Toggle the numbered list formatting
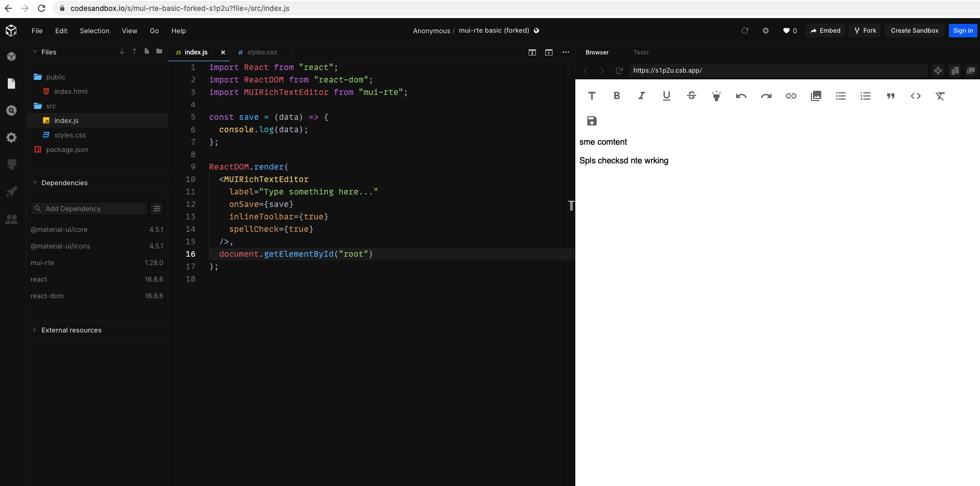 865,95
